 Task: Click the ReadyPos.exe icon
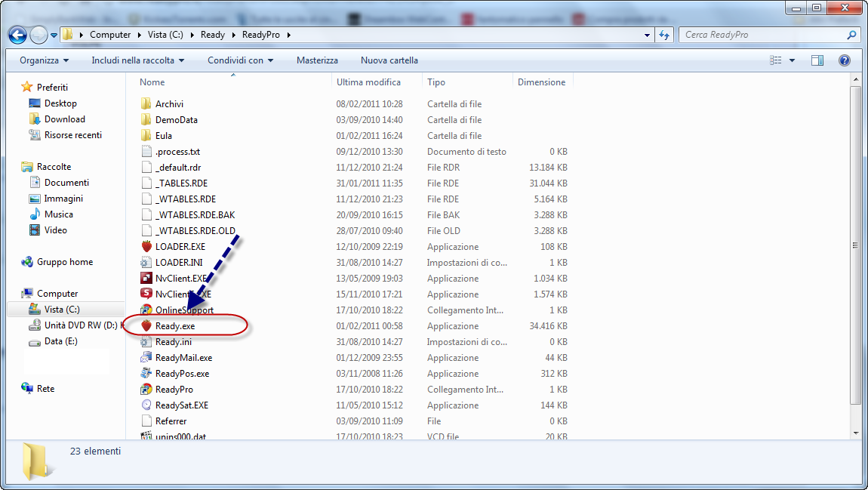146,374
